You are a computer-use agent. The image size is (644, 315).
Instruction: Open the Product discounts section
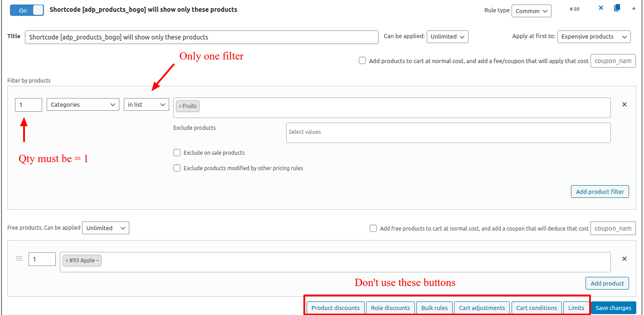(336, 308)
